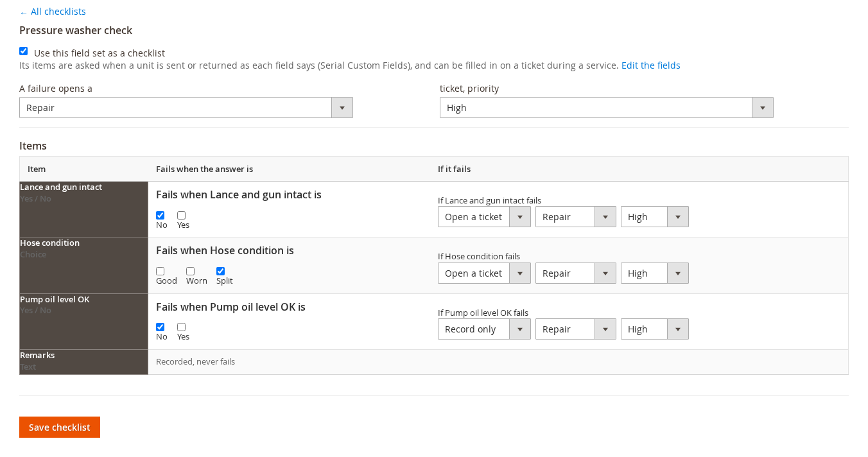Image resolution: width=868 pixels, height=457 pixels.
Task: Open Lance and gun intact priority dropdown
Action: 655,217
